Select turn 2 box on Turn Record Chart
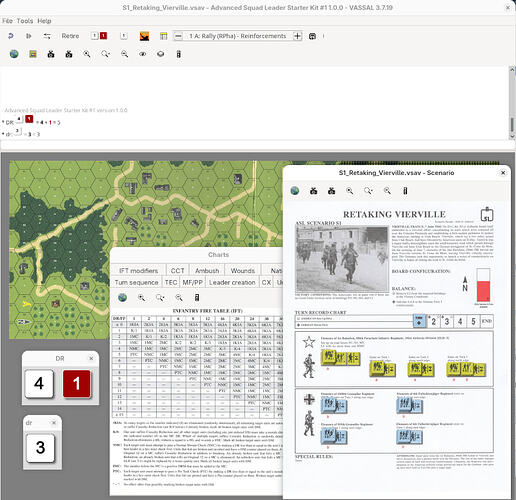Screen dimensions: 516x500 (433, 321)
